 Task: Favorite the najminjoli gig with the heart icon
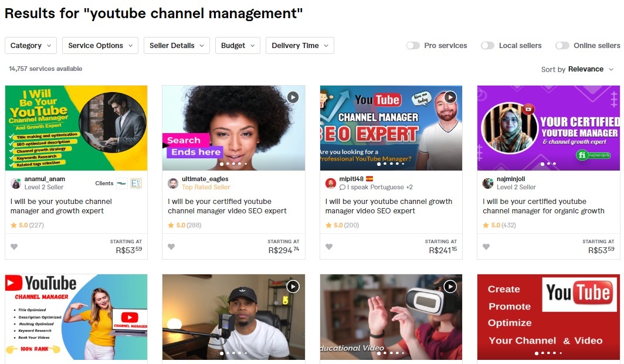pyautogui.click(x=486, y=247)
